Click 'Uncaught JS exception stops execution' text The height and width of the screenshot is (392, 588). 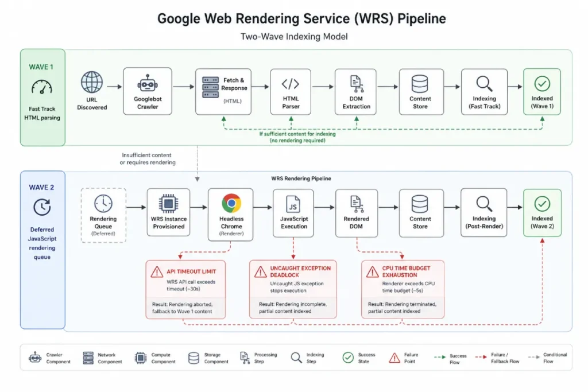click(x=297, y=287)
